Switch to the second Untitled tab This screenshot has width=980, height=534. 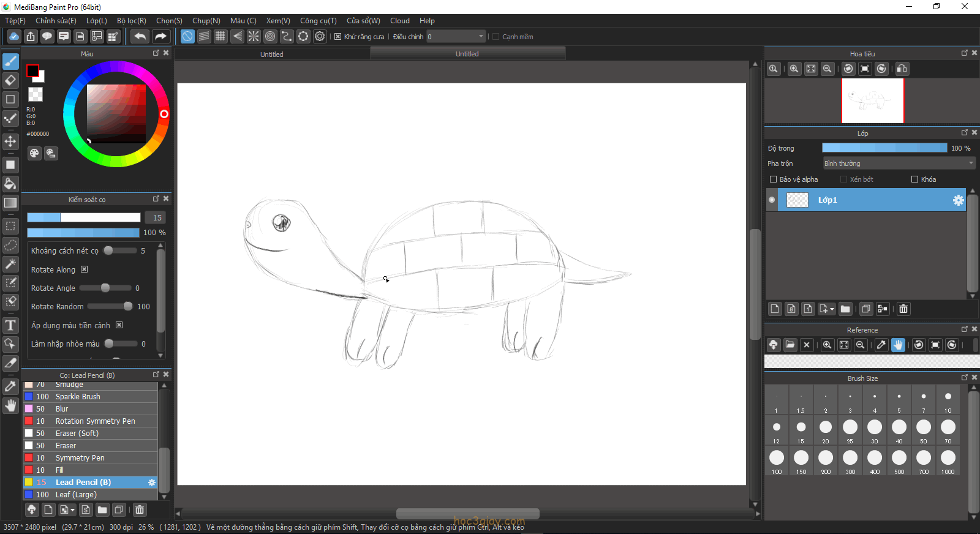467,54
